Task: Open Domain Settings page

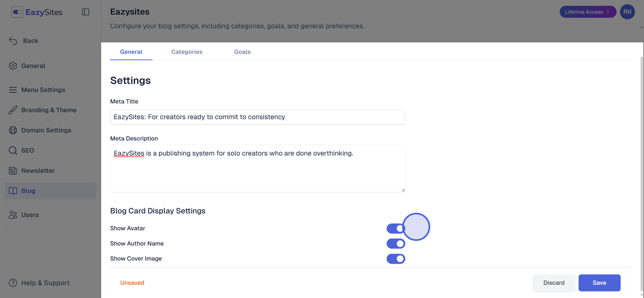Action: point(50,130)
